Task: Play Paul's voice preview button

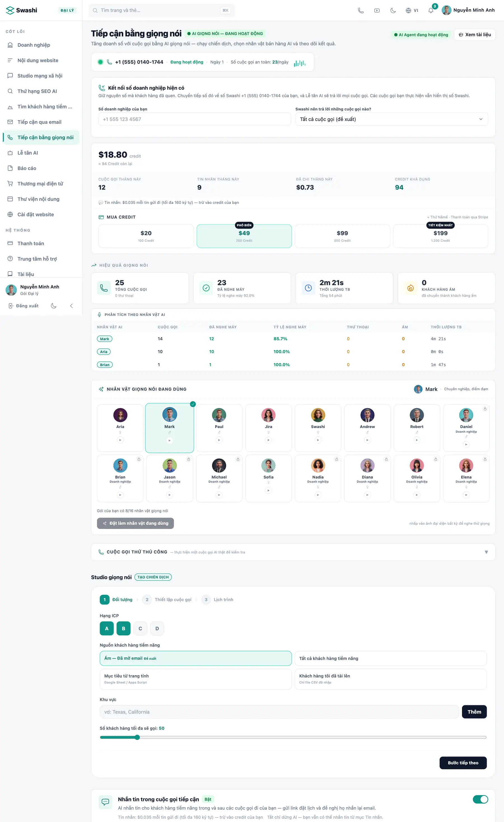Action: [x=219, y=440]
